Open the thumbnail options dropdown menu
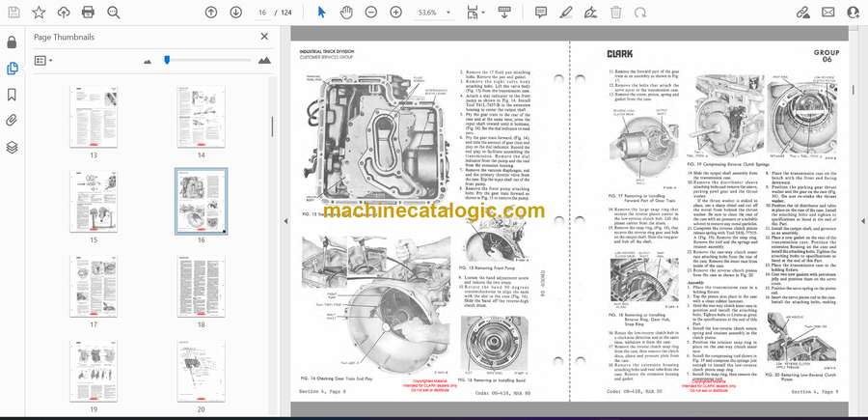The height and width of the screenshot is (420, 868). [44, 60]
